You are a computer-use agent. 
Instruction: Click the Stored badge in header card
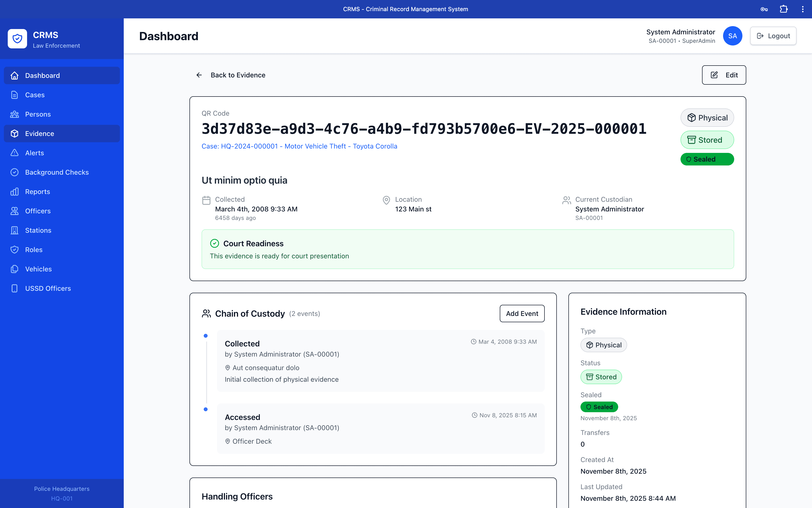tap(707, 140)
